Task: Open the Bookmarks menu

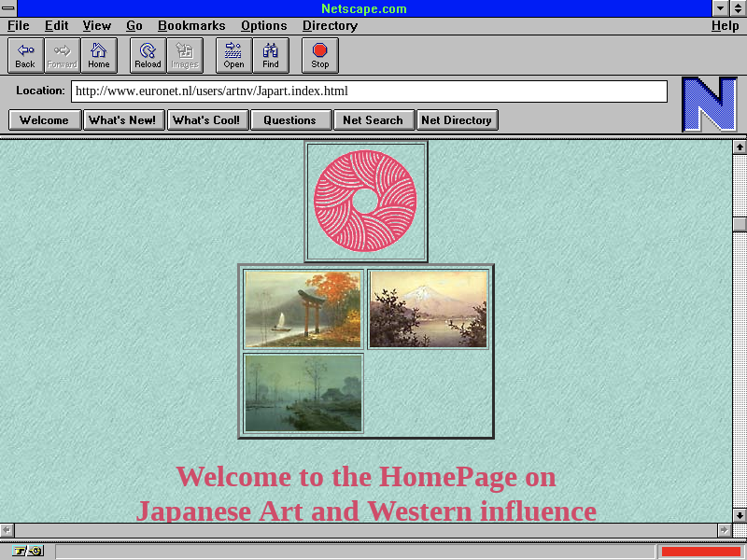Action: [191, 26]
